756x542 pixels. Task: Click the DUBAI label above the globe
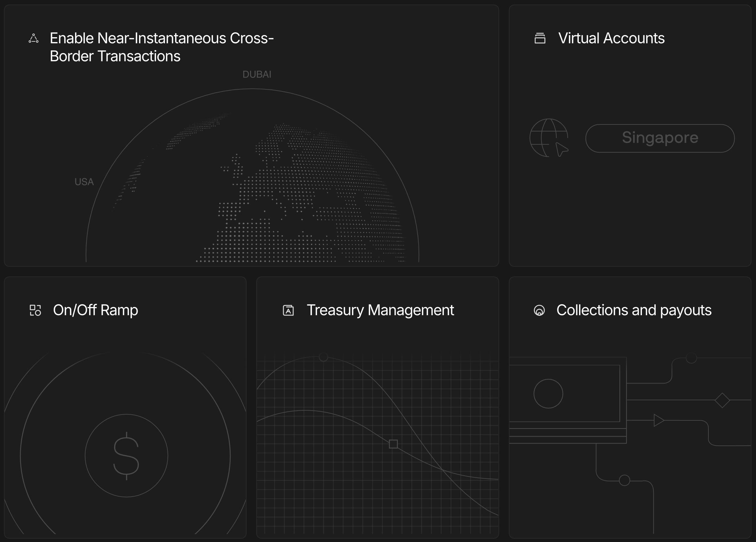click(257, 75)
